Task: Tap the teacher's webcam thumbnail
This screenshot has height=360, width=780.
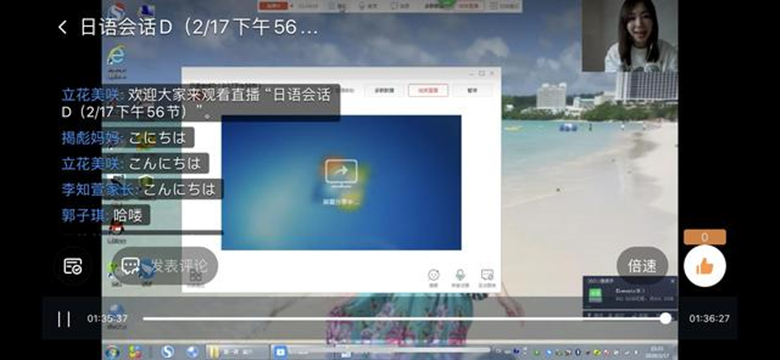Action: point(630,36)
